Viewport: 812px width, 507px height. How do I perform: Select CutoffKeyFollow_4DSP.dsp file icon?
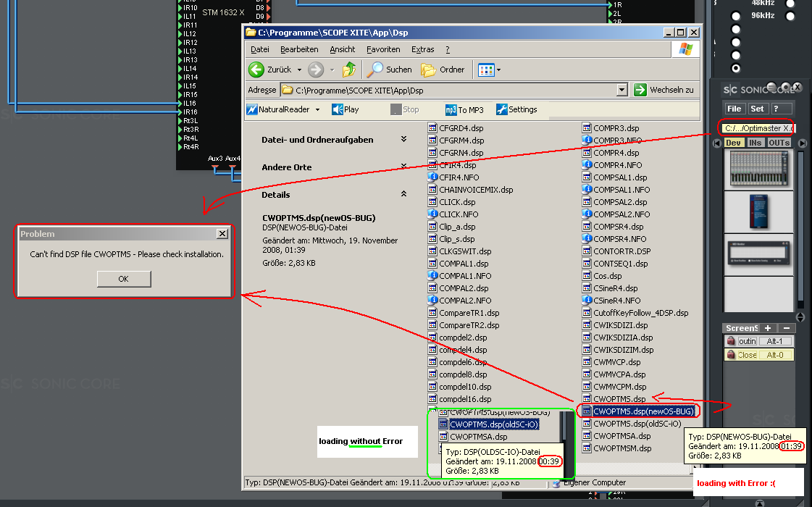tap(587, 312)
